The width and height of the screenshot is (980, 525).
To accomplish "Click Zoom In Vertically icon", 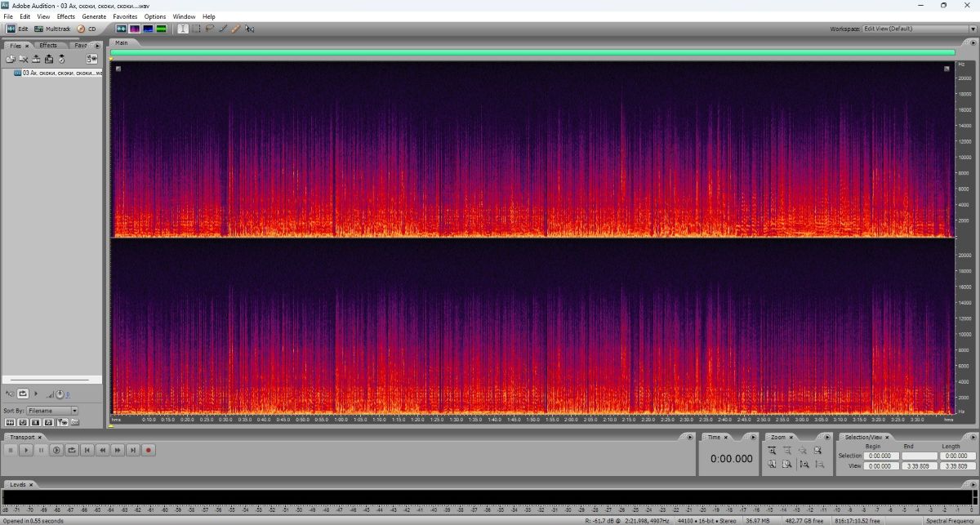I will pyautogui.click(x=805, y=464).
